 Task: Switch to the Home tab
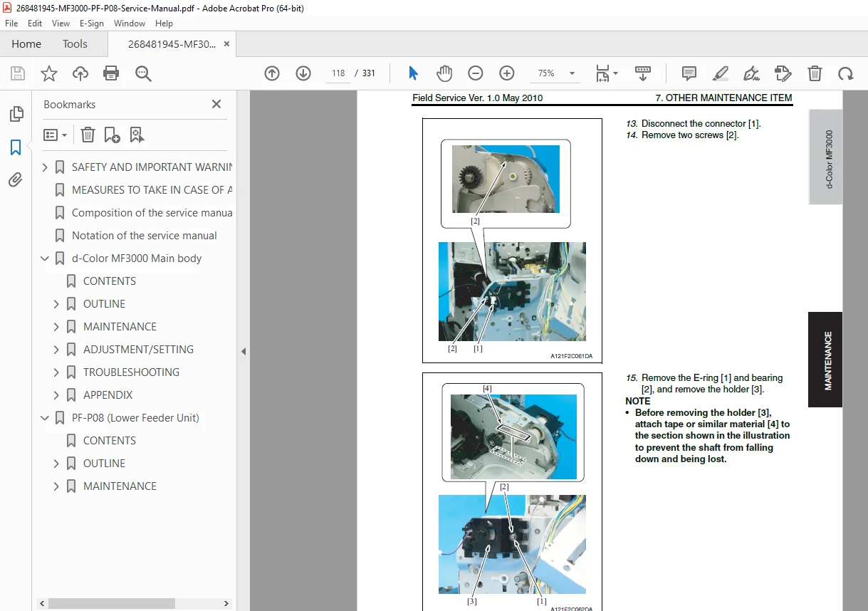[x=26, y=44]
